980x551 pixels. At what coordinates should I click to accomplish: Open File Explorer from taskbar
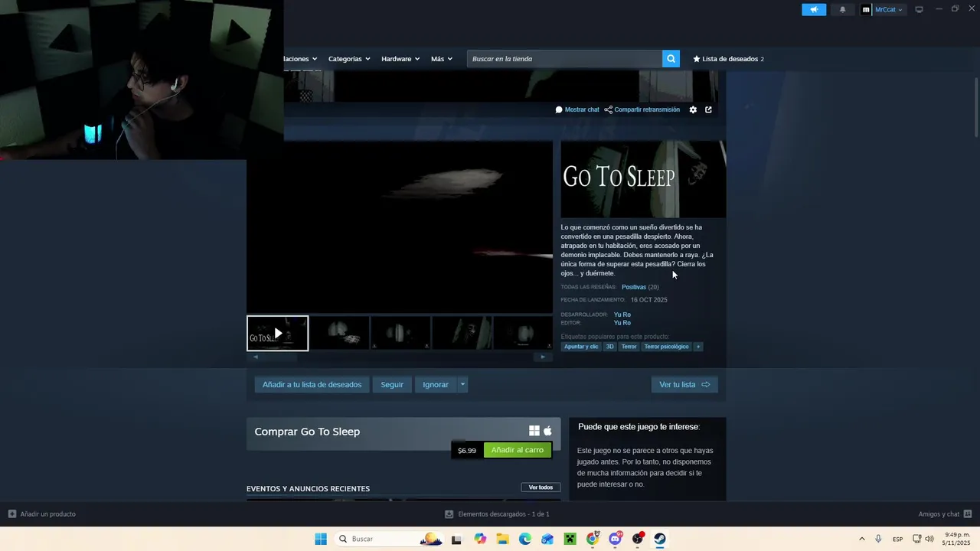[x=503, y=539]
